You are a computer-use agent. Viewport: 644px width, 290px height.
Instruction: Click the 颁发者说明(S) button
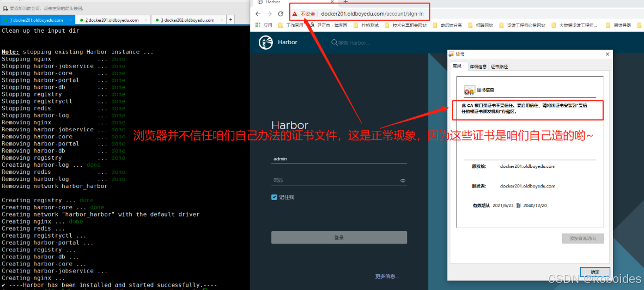(x=583, y=238)
